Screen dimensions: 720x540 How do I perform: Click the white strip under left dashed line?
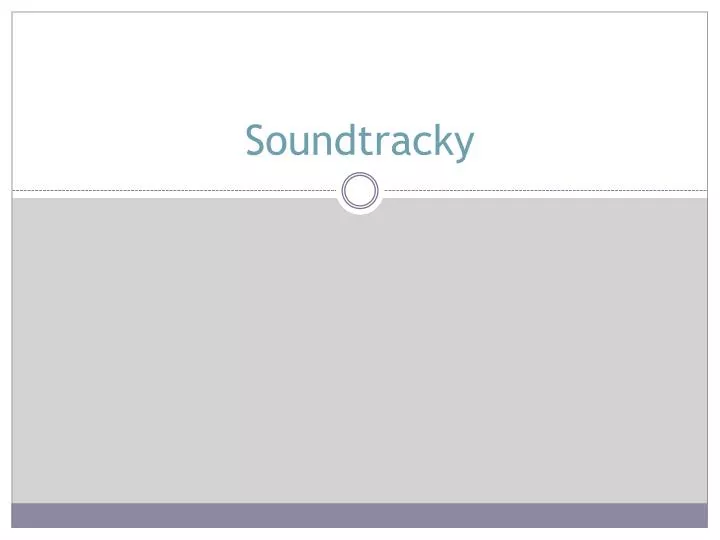point(174,195)
